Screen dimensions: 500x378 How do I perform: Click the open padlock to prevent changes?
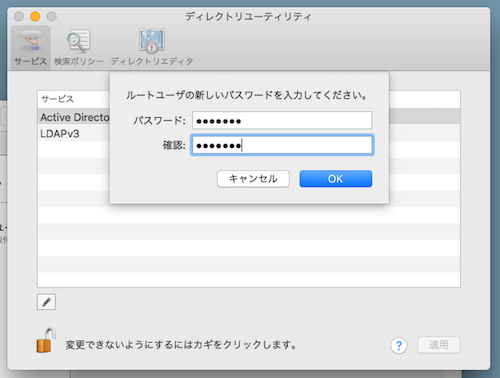pyautogui.click(x=46, y=340)
